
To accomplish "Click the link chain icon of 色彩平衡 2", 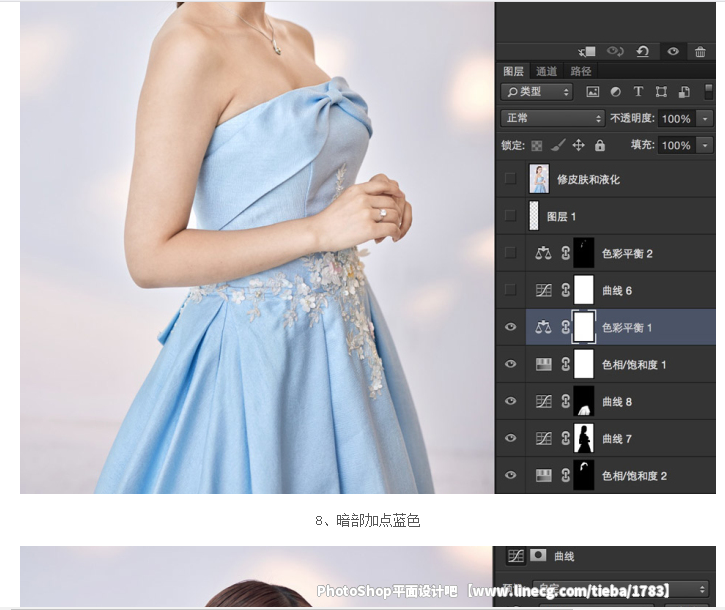I will [x=565, y=253].
